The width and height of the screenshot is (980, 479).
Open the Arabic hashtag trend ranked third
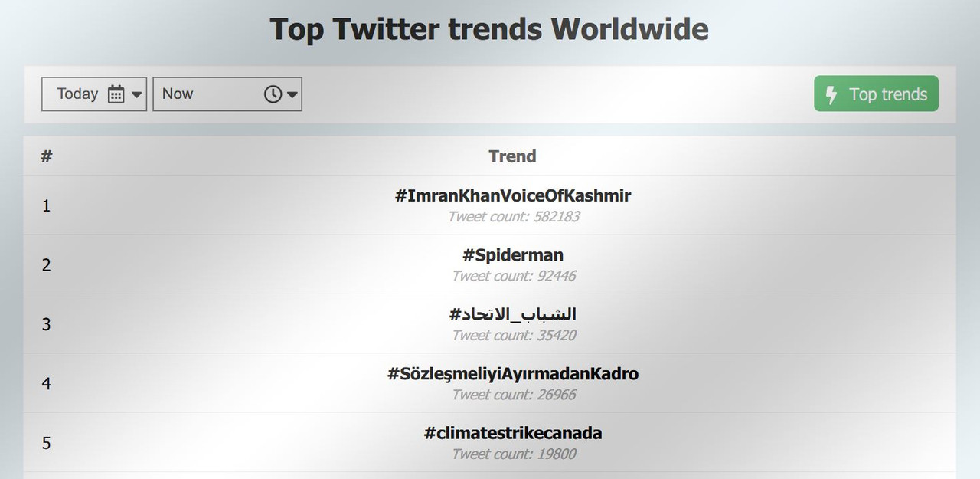click(513, 314)
